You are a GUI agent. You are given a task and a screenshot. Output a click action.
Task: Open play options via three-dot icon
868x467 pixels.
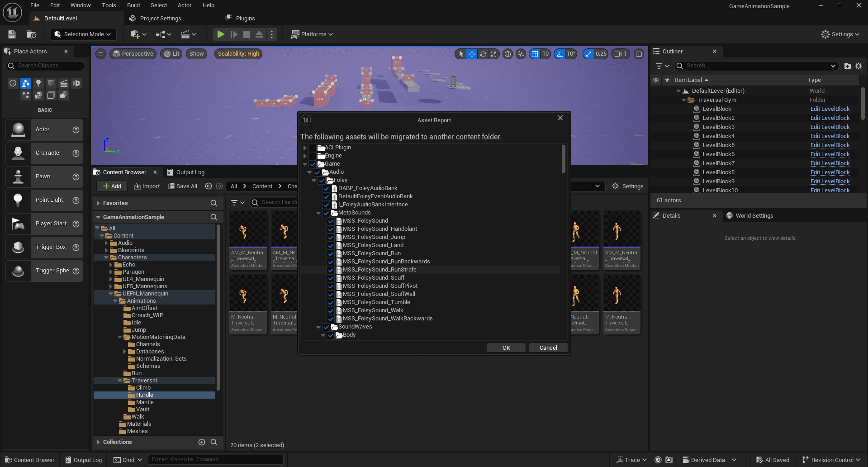pyautogui.click(x=272, y=34)
